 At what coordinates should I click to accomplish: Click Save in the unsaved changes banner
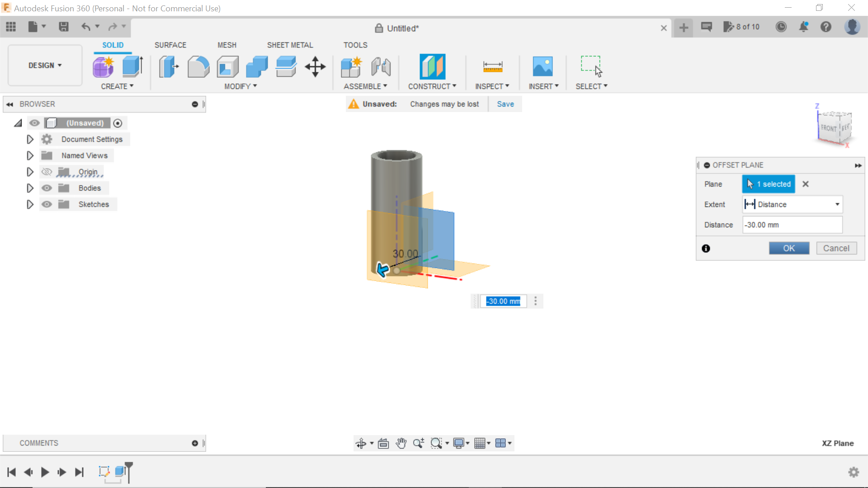click(505, 104)
